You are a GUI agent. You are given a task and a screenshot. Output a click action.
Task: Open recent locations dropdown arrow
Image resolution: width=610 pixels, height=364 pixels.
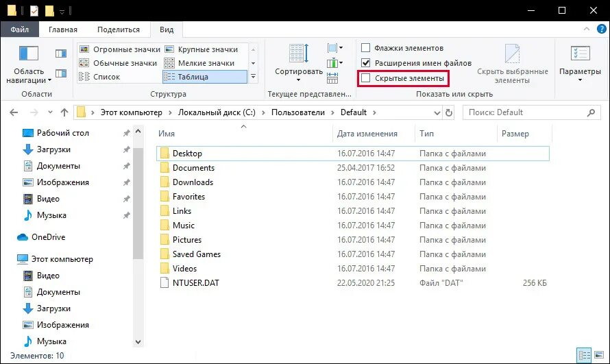coord(50,112)
